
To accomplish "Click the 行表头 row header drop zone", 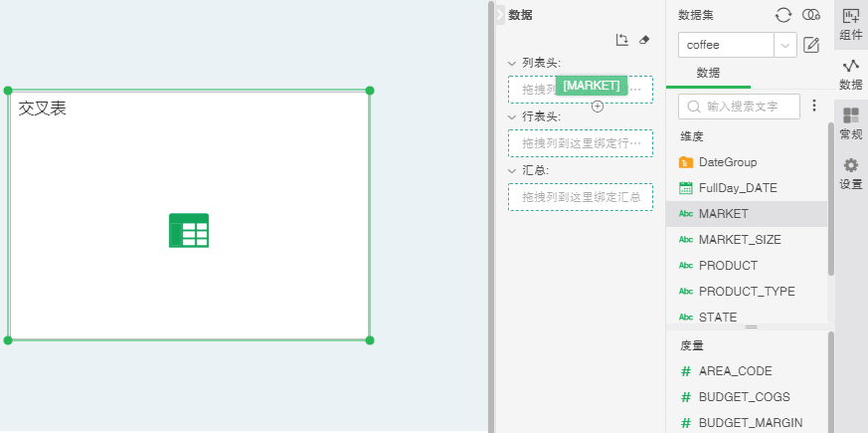I will 581,143.
